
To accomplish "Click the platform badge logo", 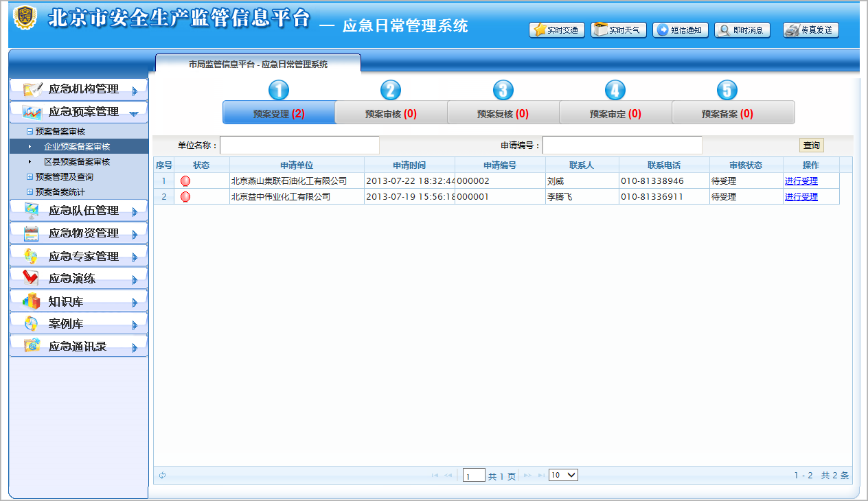I will pos(25,18).
